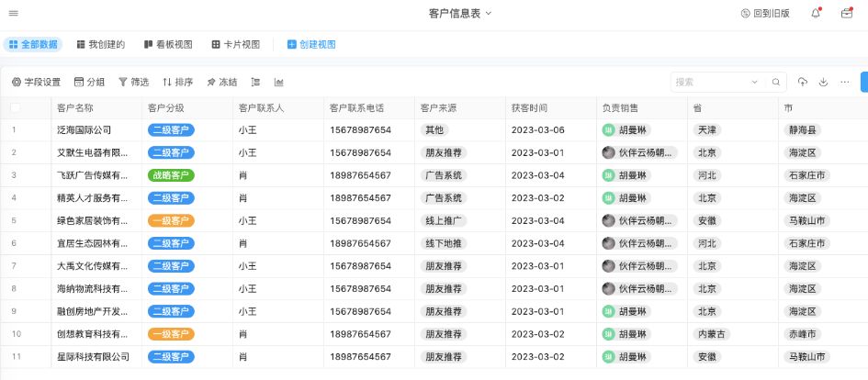Screen dimensions: 868x380
Task: Click the 客户联系电话 column header
Action: pos(368,108)
